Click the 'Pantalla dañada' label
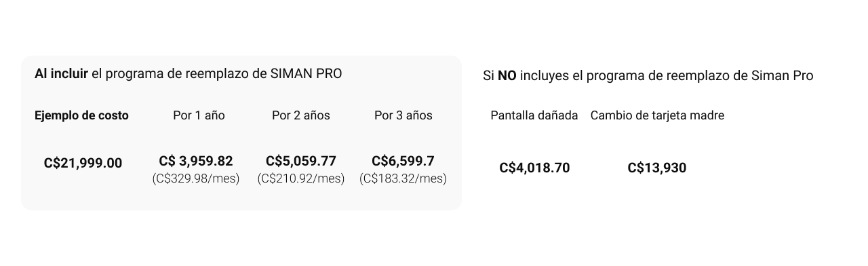This screenshot has width=868, height=266. [534, 115]
